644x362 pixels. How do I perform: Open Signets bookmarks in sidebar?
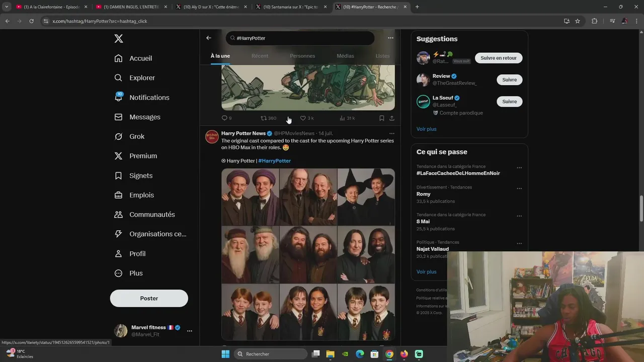click(x=133, y=175)
